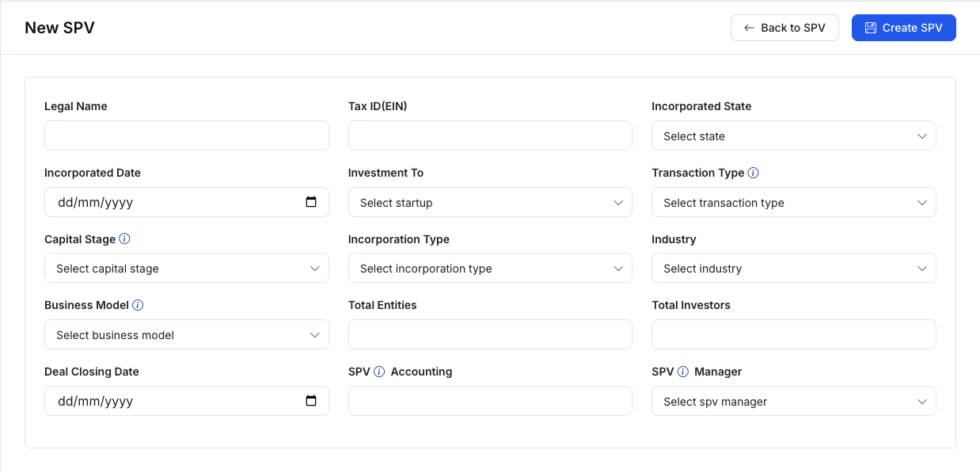
Task: Expand the Investment To startup dropdown
Action: pyautogui.click(x=490, y=203)
